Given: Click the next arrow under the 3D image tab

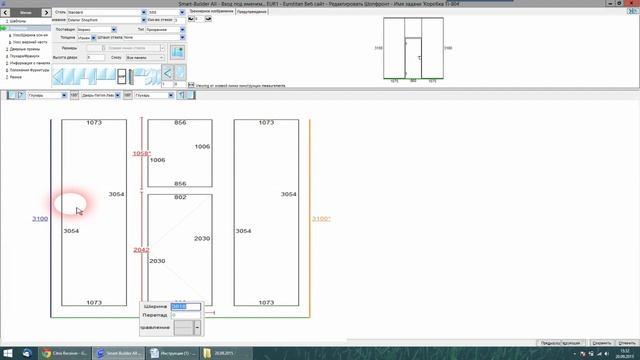Looking at the screenshot, I should 208,19.
